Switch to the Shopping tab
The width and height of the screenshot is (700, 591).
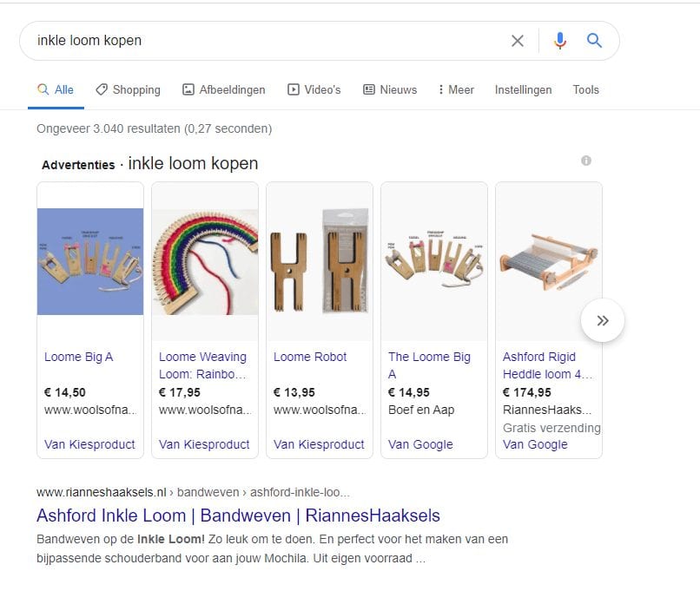(x=129, y=89)
